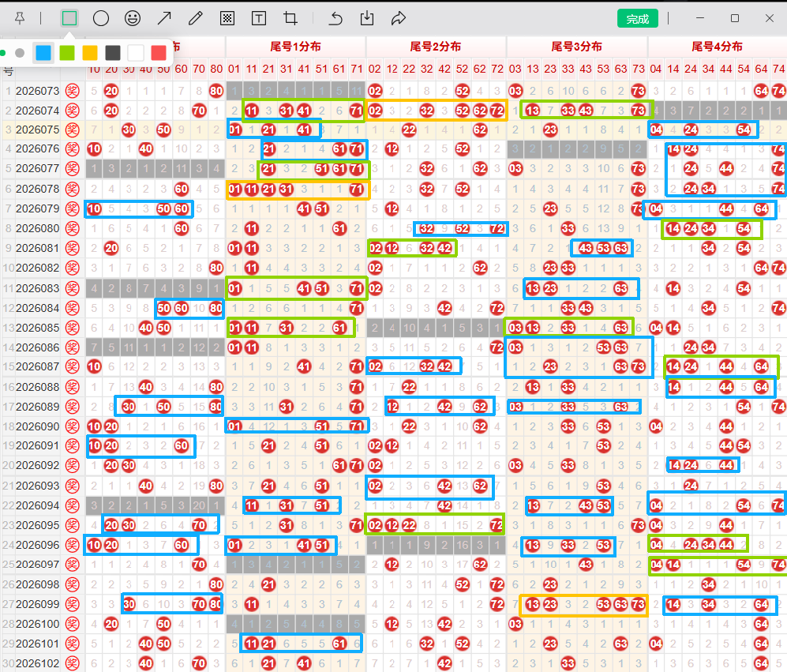Click the 奖 icon in row 2026080
The height and width of the screenshot is (672, 787).
tap(73, 228)
